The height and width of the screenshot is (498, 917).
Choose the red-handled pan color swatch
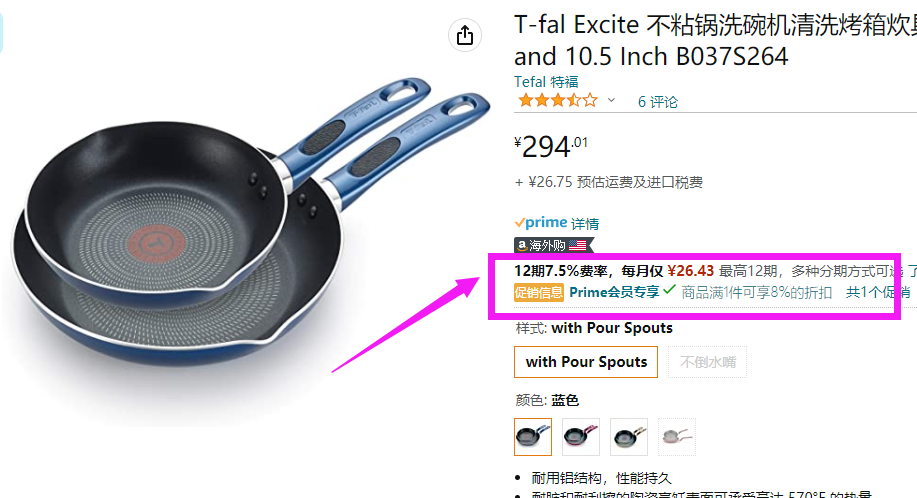click(581, 437)
